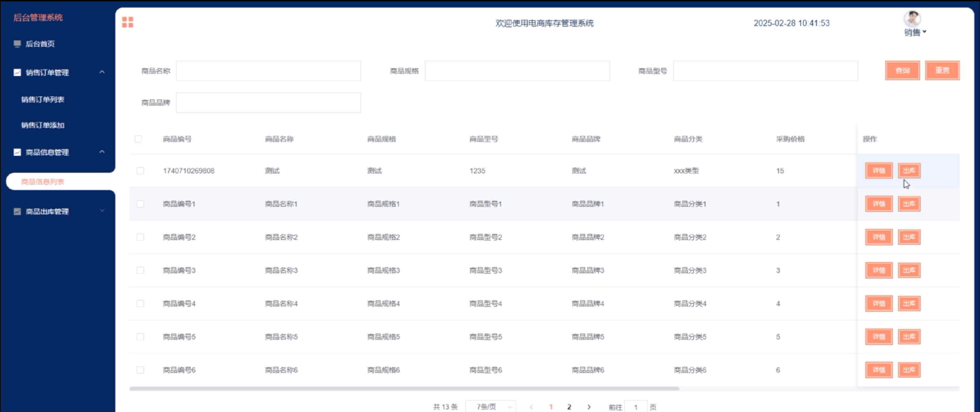
Task: Click the 商品出库管理 chart icon
Action: point(17,211)
